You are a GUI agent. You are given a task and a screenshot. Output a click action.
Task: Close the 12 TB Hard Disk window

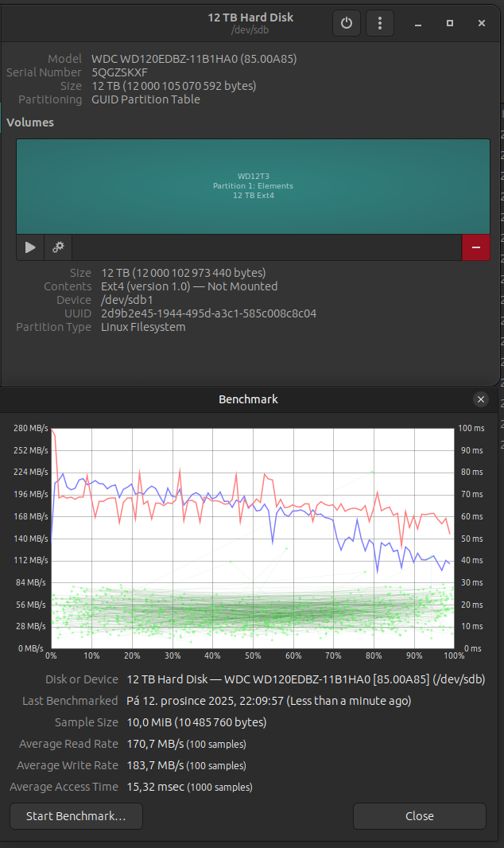(482, 24)
